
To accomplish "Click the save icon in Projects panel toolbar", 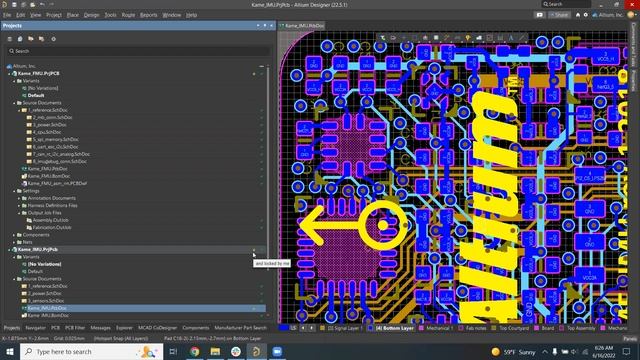I will [x=20, y=39].
